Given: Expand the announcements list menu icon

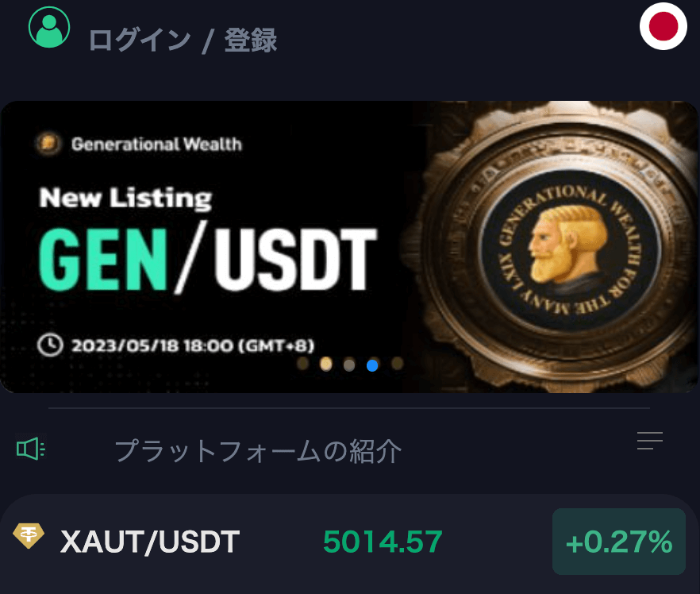Looking at the screenshot, I should pyautogui.click(x=650, y=441).
